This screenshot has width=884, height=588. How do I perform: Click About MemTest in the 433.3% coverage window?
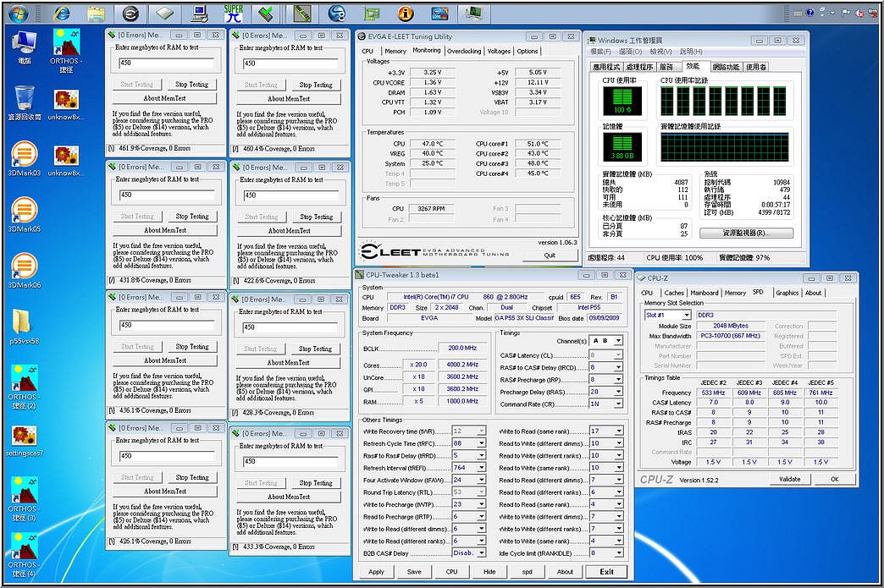(289, 497)
